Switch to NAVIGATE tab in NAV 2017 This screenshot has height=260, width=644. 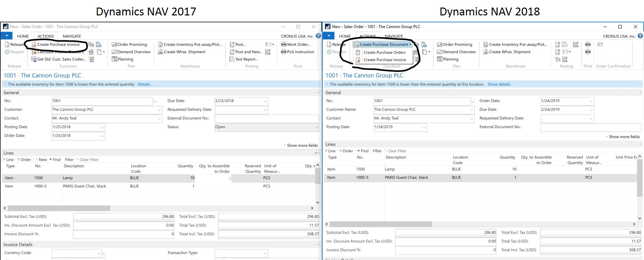pyautogui.click(x=72, y=36)
